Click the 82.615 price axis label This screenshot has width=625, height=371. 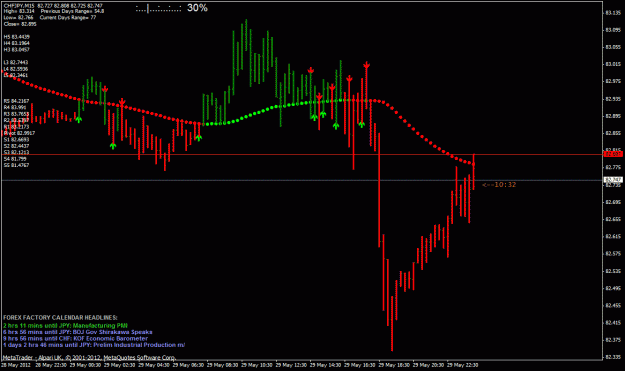tap(613, 236)
